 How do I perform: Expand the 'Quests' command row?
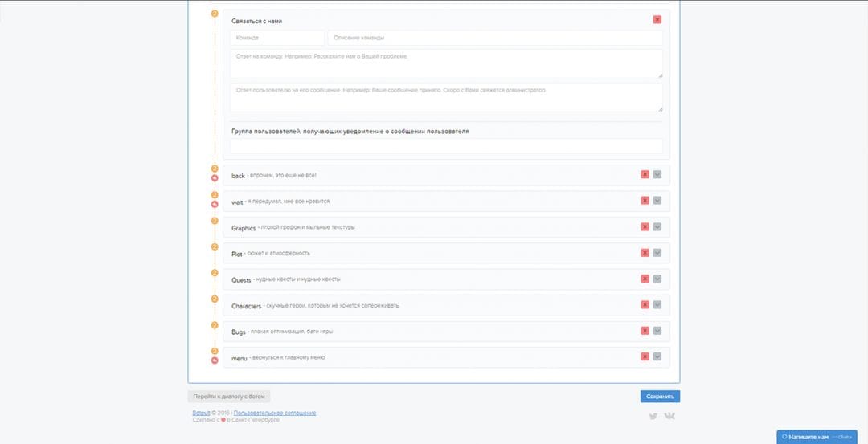coord(657,279)
